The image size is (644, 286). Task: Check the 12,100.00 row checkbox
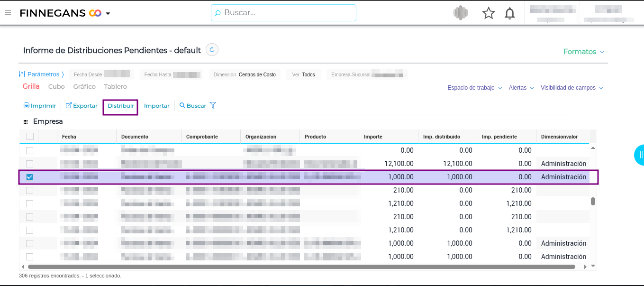coord(30,164)
